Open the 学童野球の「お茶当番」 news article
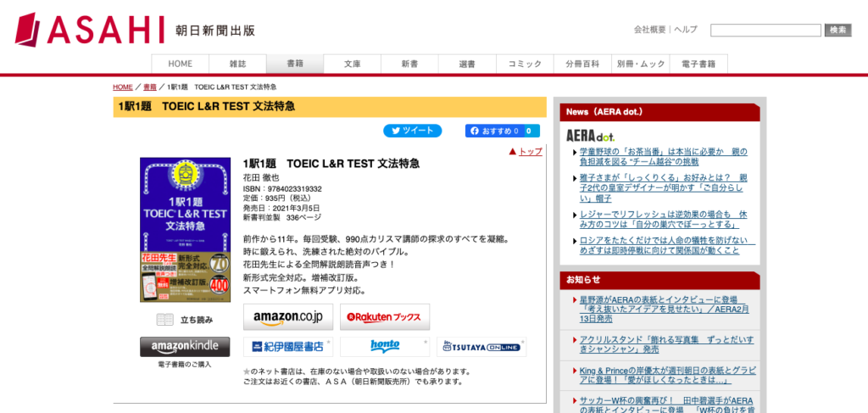Screen dimensions: 868x413 663,157
